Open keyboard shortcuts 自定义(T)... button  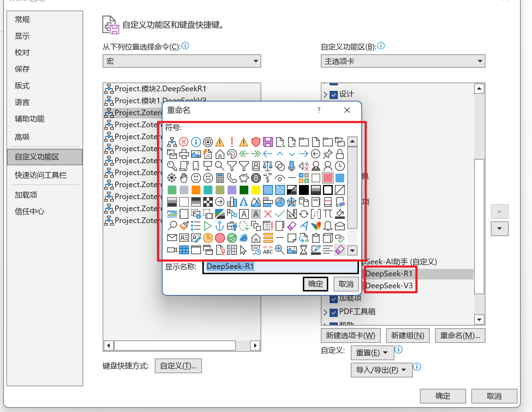click(x=178, y=366)
